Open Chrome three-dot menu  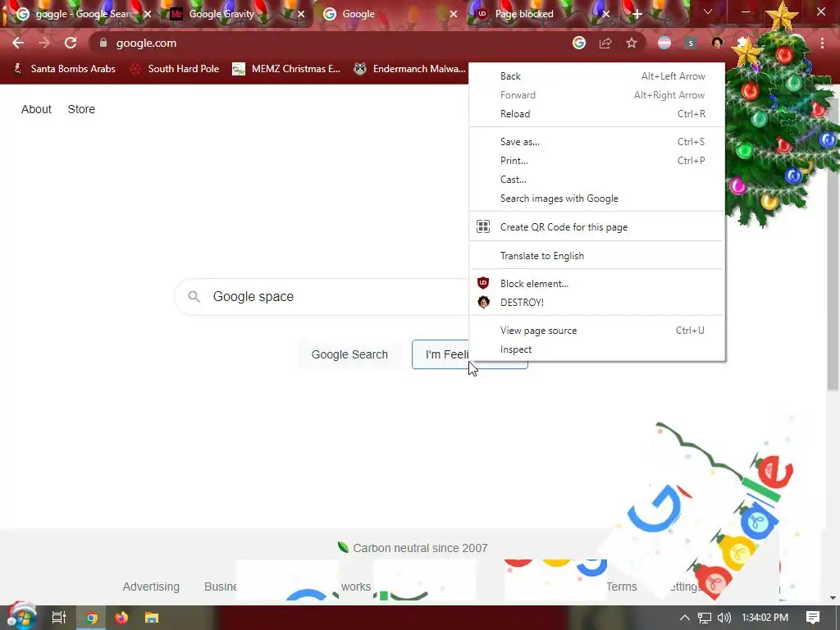pyautogui.click(x=822, y=43)
